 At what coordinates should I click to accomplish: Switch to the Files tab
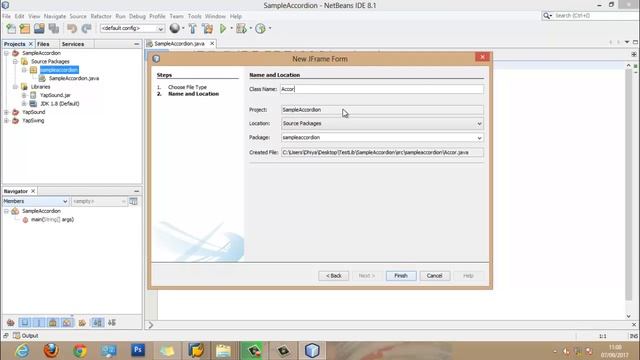[x=43, y=44]
